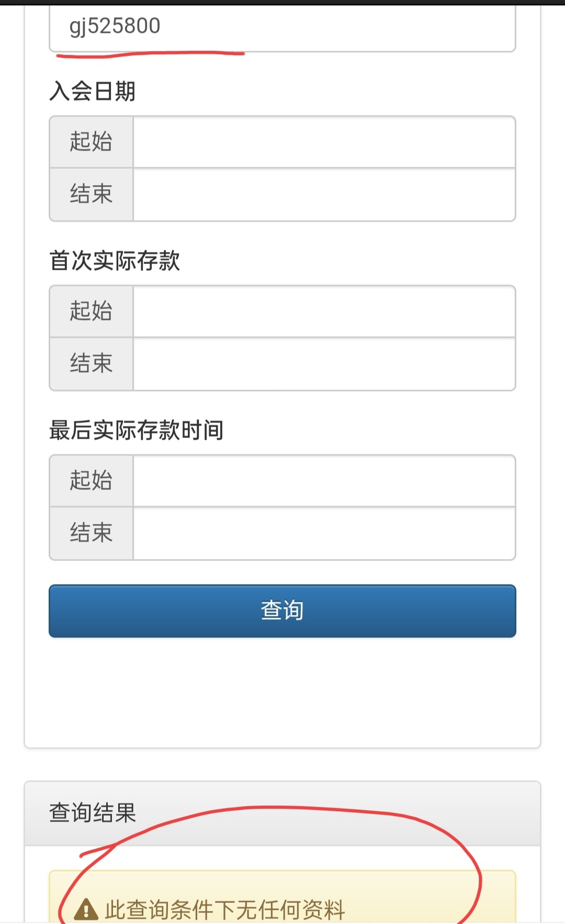Click the 入会日期 section label
Image resolution: width=565 pixels, height=924 pixels.
93,92
